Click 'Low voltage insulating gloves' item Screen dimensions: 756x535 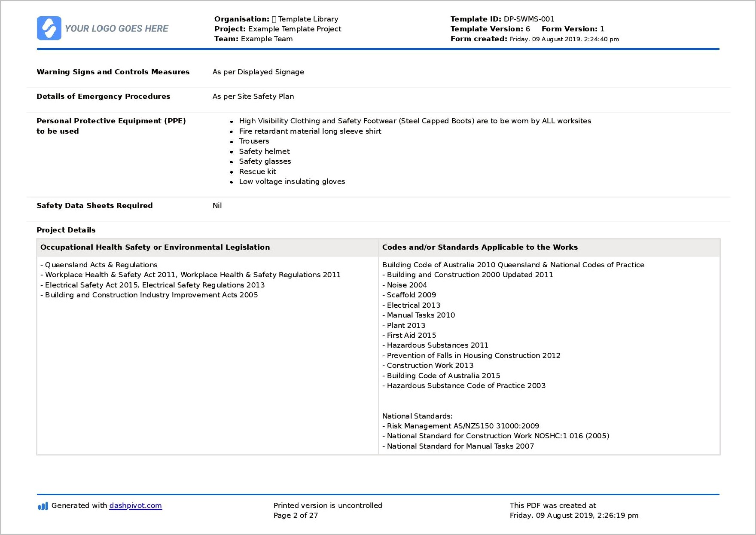(x=292, y=181)
